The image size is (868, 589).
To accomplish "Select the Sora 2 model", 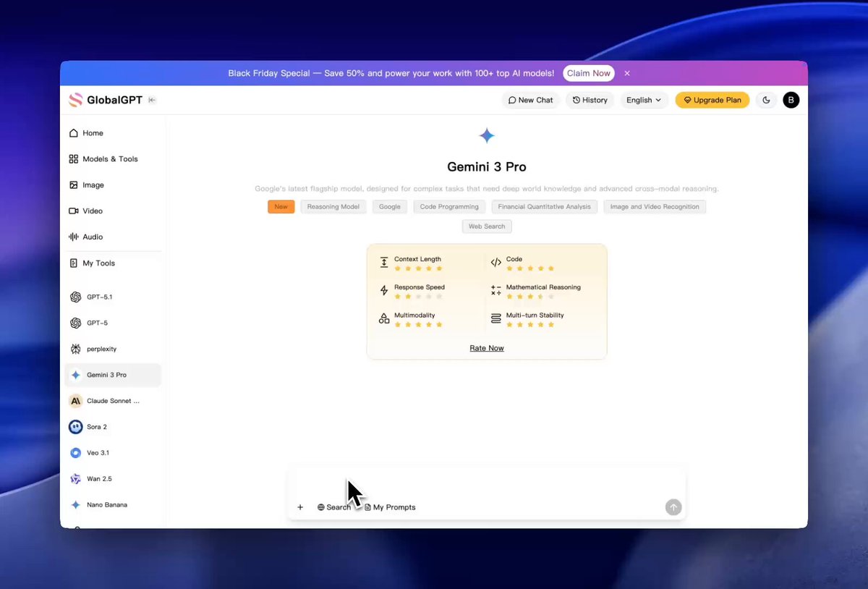I will pos(113,427).
